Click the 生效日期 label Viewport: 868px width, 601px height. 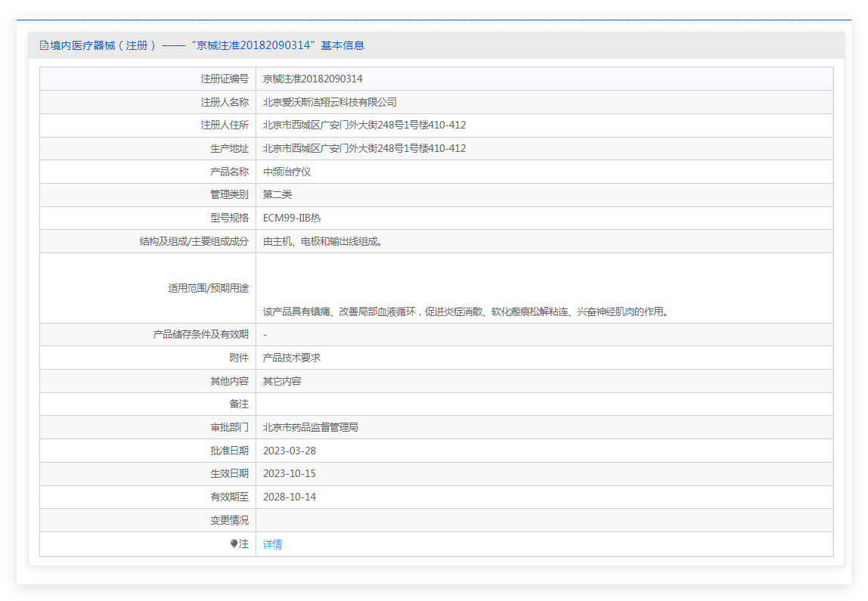click(230, 474)
